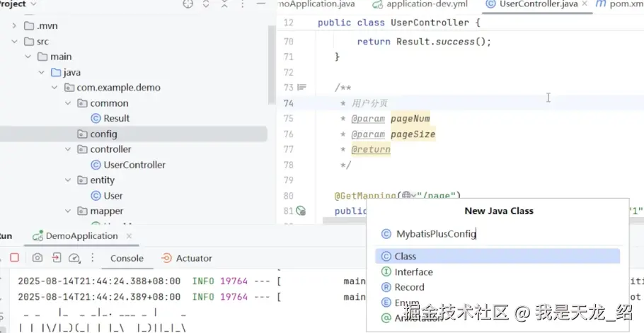Click the class name input field

point(498,234)
